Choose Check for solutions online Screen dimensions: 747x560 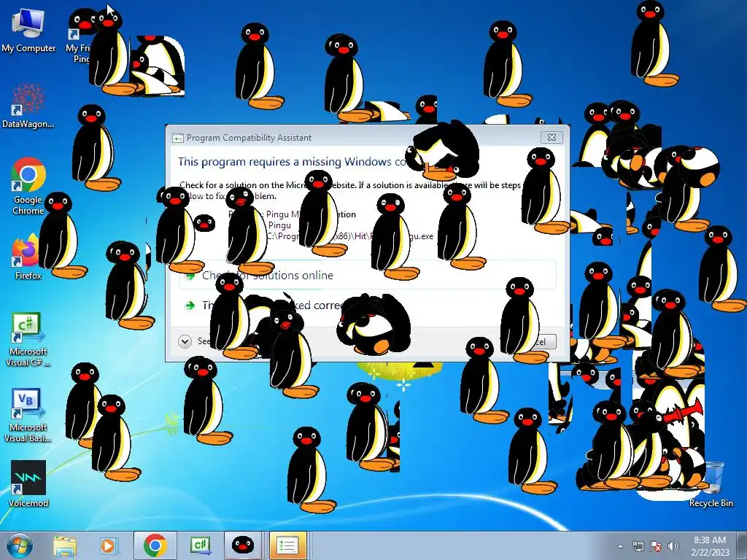point(368,275)
